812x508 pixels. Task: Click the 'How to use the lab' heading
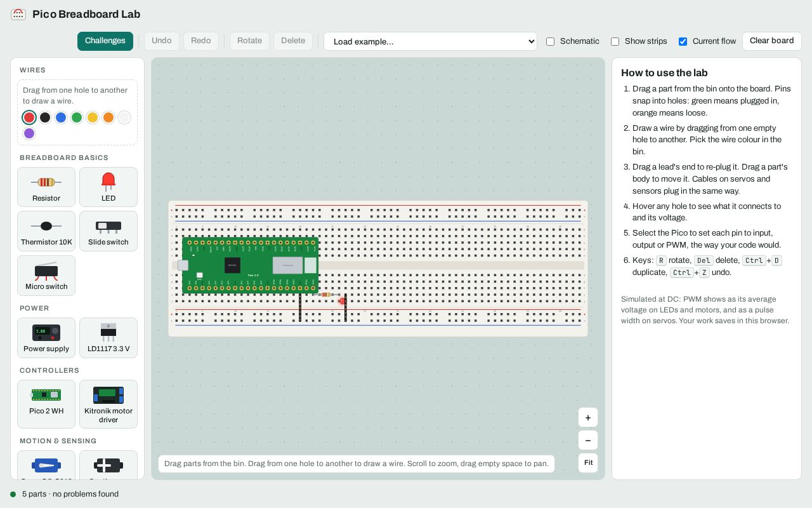pyautogui.click(x=664, y=73)
